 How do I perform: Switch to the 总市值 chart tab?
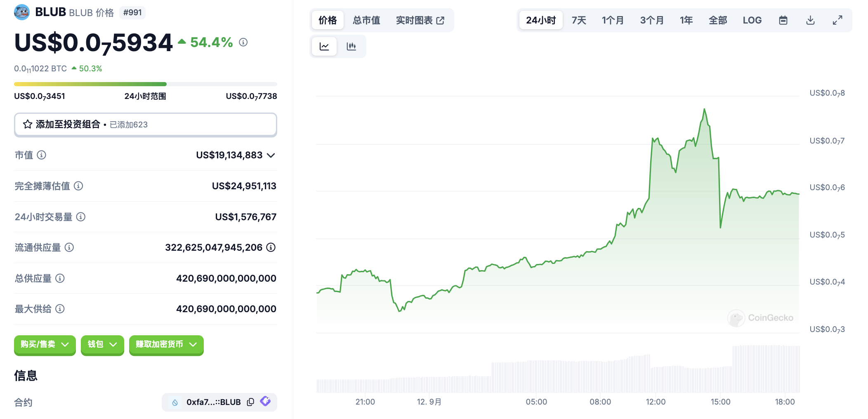(366, 20)
